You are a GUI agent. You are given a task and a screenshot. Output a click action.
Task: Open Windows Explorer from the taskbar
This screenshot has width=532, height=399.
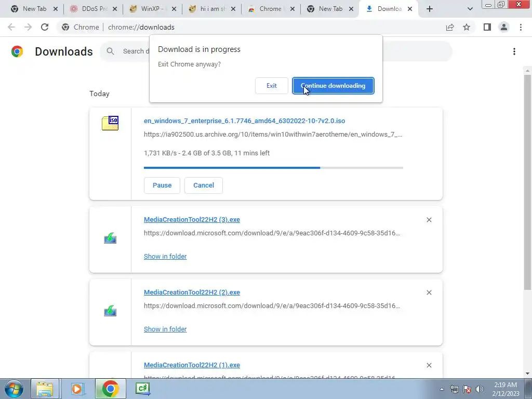45,389
